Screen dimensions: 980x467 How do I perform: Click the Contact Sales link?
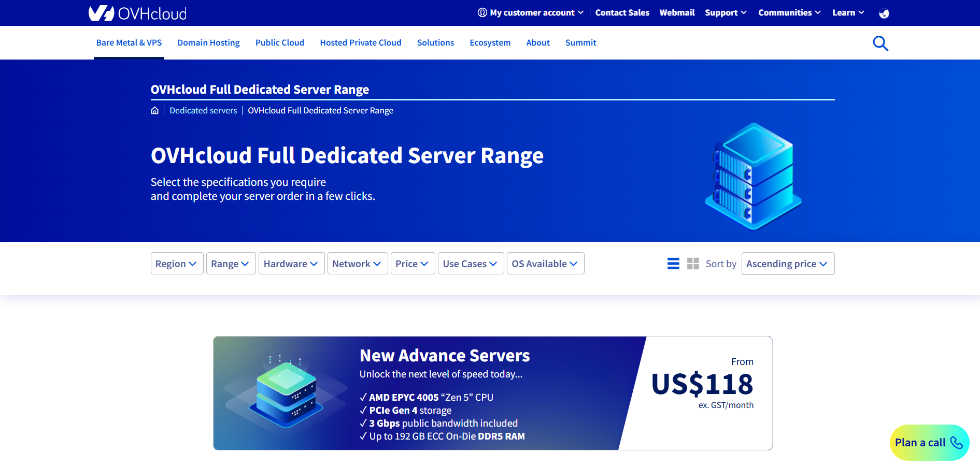pos(622,13)
